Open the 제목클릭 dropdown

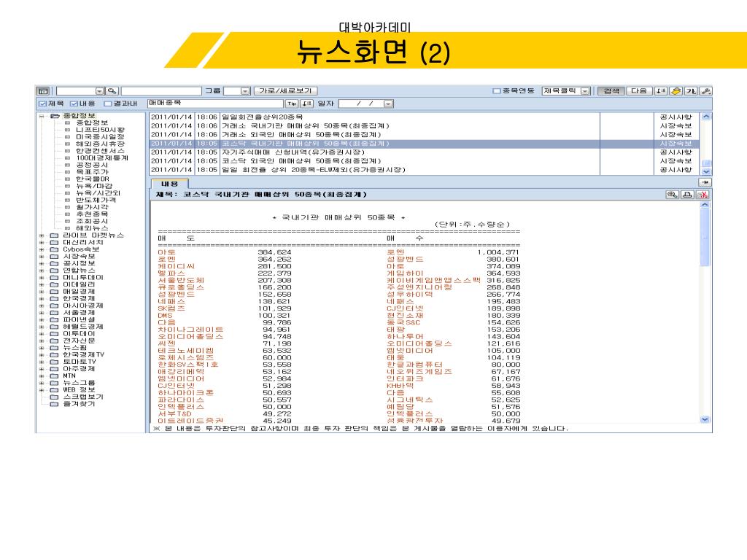tap(586, 91)
